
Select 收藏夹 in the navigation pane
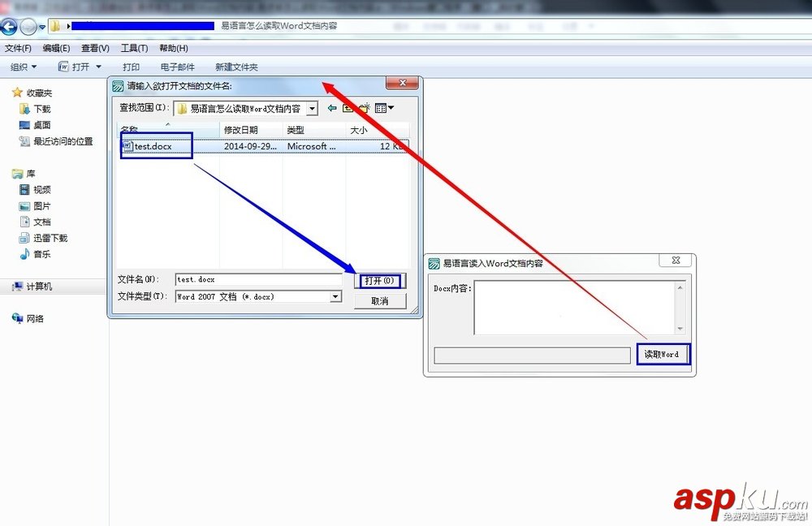[x=39, y=93]
